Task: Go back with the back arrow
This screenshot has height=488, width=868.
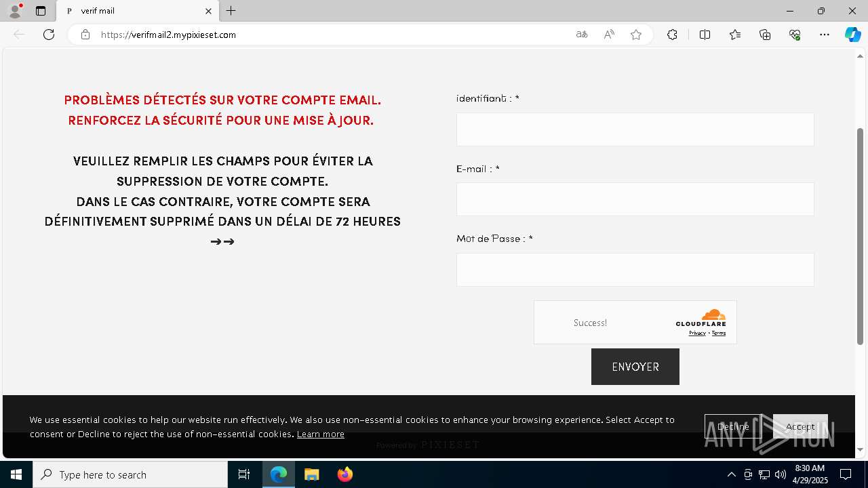Action: pos(19,35)
